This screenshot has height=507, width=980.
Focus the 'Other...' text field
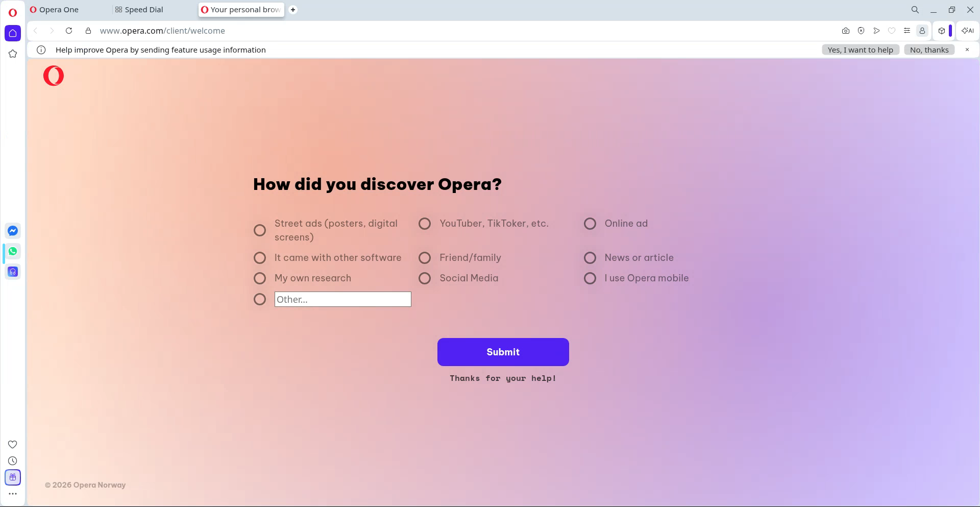coord(343,299)
